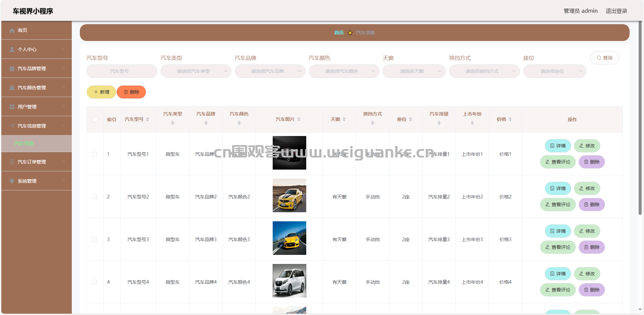Screen dimensions: 644x315
Task: Click the trash icon on 删除 button
Action: 126,92
